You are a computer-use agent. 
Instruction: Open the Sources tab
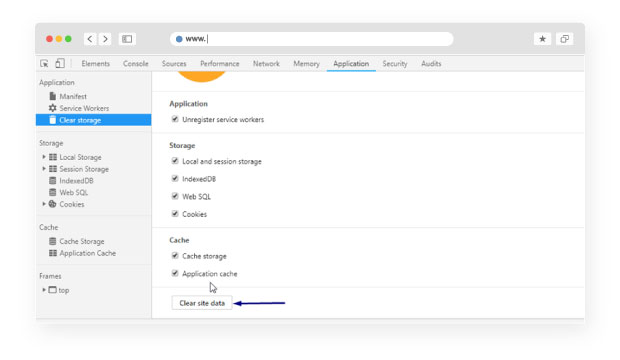(174, 64)
